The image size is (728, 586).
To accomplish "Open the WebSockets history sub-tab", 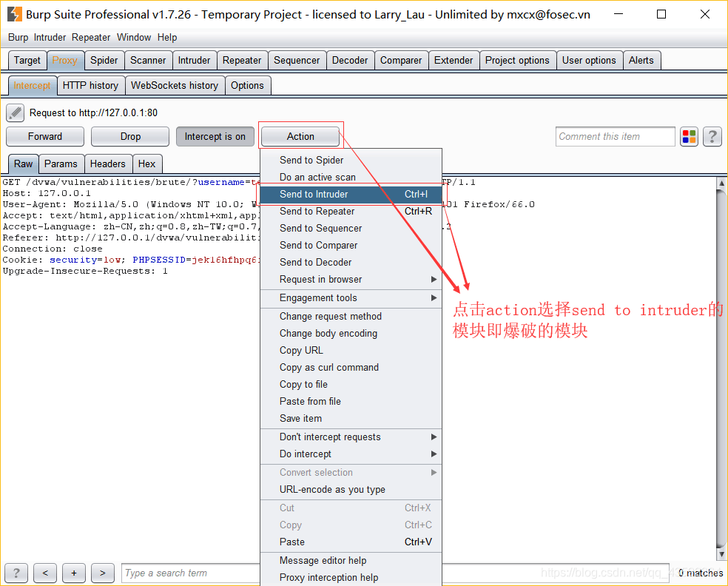I will click(175, 85).
